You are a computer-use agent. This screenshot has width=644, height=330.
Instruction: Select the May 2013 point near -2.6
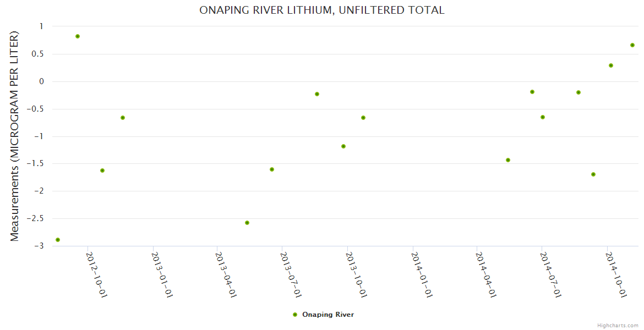[x=247, y=223]
